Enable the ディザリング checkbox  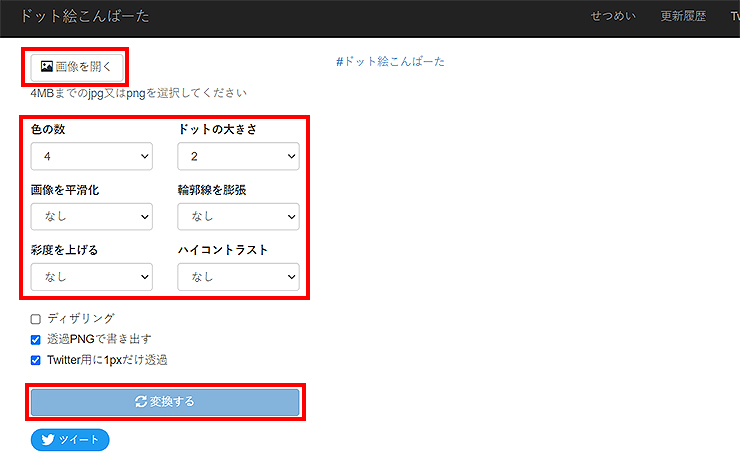coord(36,319)
